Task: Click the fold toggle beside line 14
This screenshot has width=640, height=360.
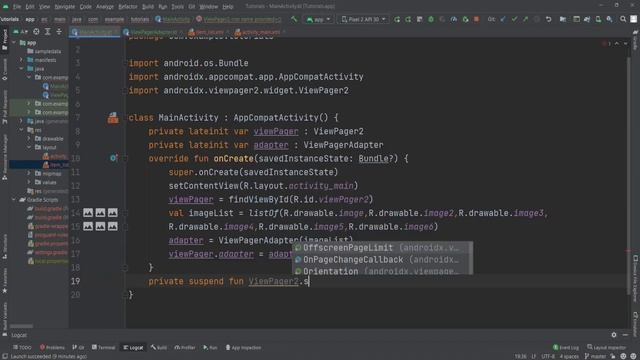Action: (125, 213)
